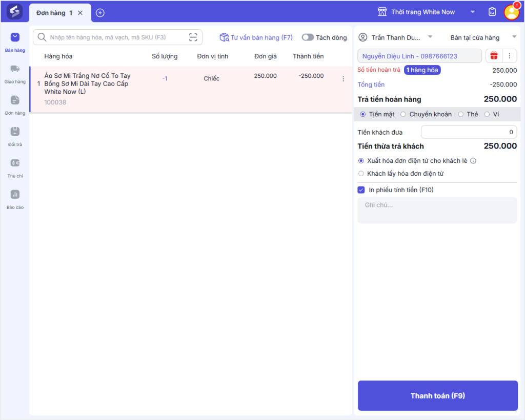Click the Thành tiền column header
The height and width of the screenshot is (420, 525).
(308, 56)
